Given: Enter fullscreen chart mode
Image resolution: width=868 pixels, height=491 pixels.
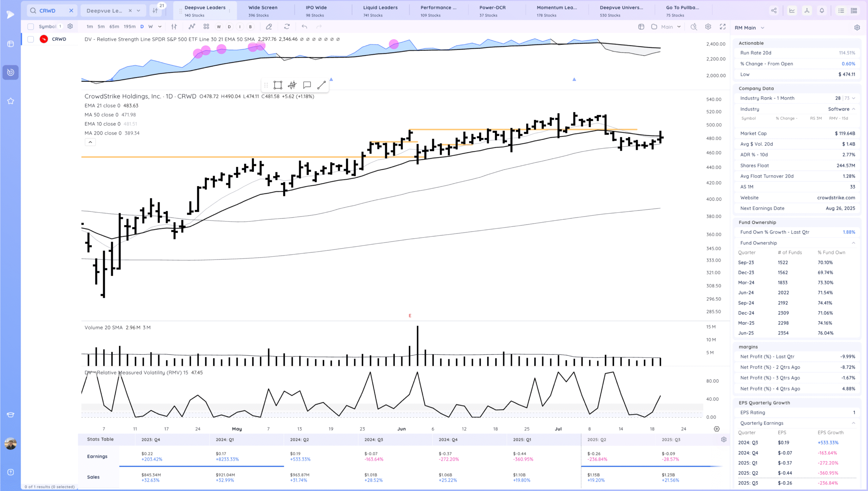Looking at the screenshot, I should pyautogui.click(x=723, y=26).
